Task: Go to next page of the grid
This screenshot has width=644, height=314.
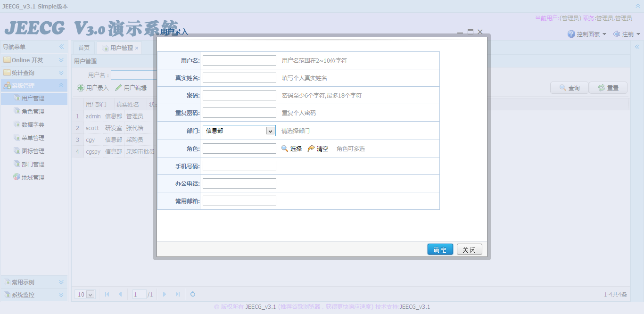Action: click(165, 294)
